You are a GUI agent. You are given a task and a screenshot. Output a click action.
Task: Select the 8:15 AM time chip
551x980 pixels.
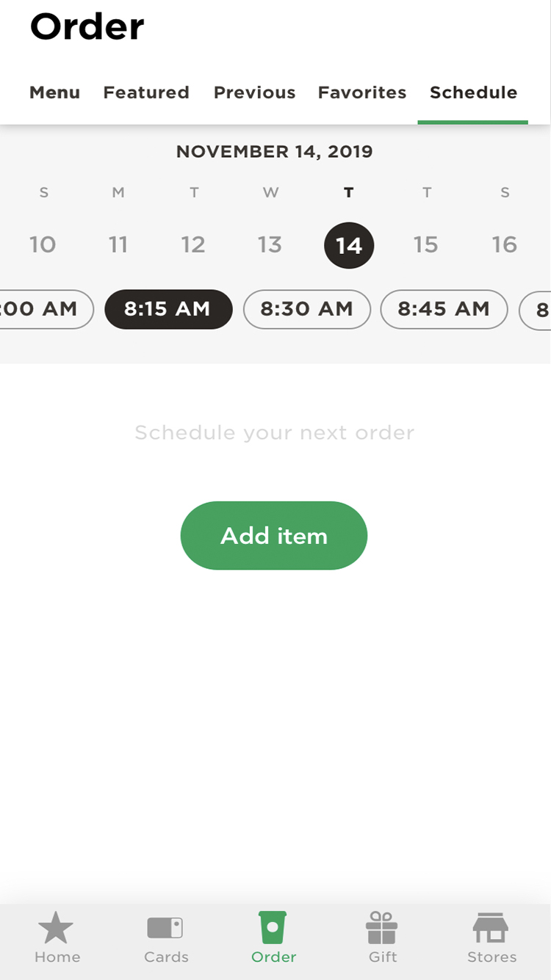[168, 309]
